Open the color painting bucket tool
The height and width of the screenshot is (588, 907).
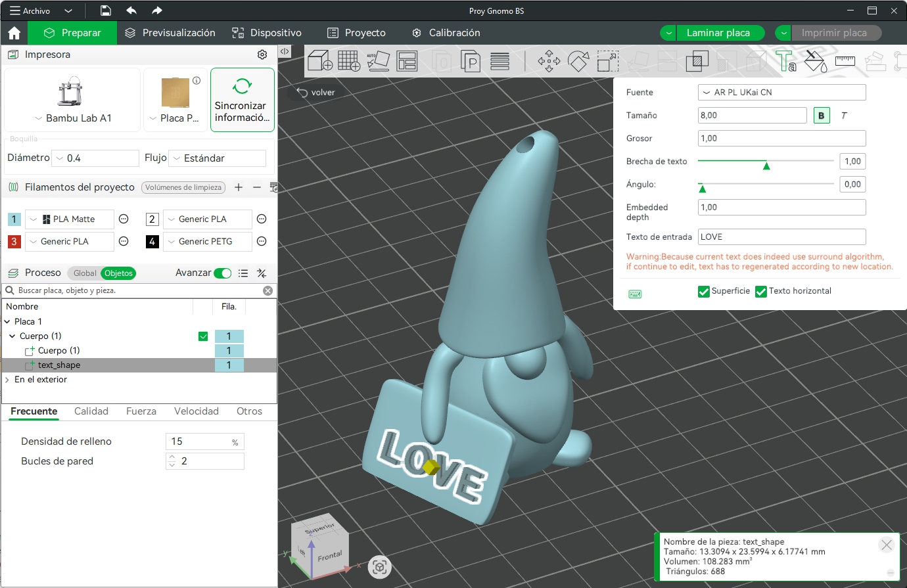pos(815,61)
